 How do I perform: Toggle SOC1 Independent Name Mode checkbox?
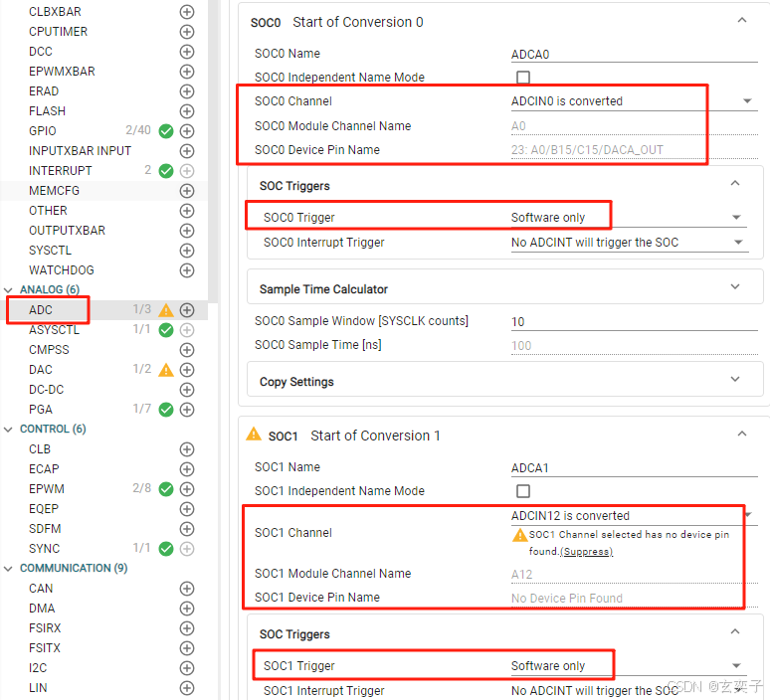[x=523, y=491]
